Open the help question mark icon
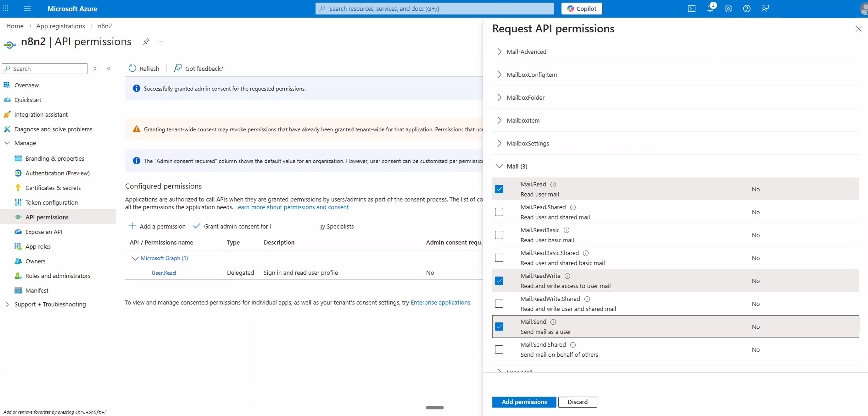The width and height of the screenshot is (868, 416). click(746, 8)
